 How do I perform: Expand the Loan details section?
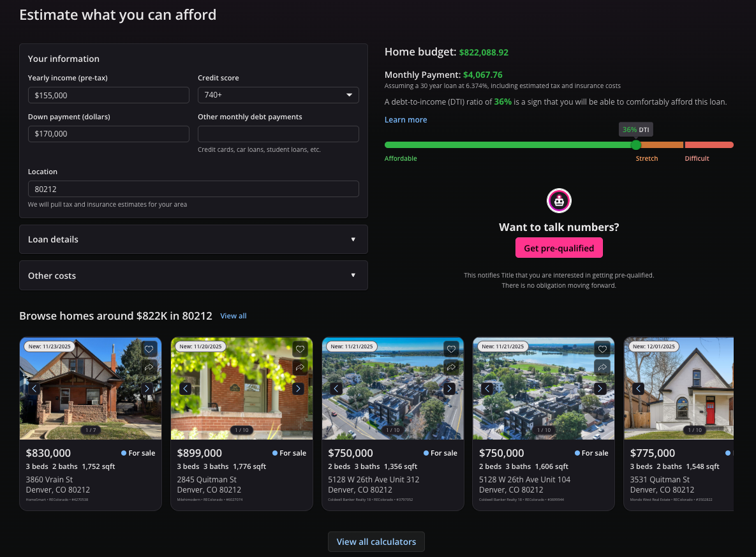pyautogui.click(x=193, y=239)
